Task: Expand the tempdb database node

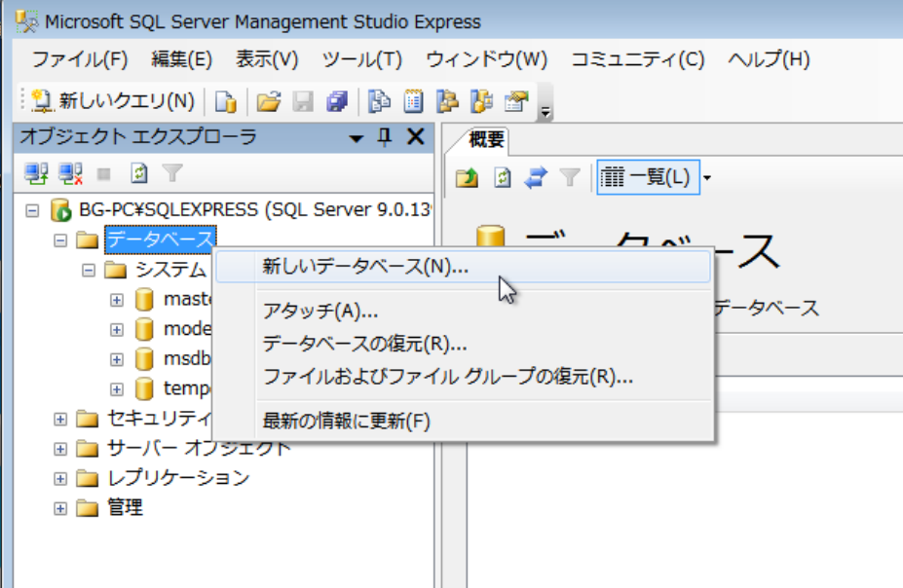Action: pos(116,389)
